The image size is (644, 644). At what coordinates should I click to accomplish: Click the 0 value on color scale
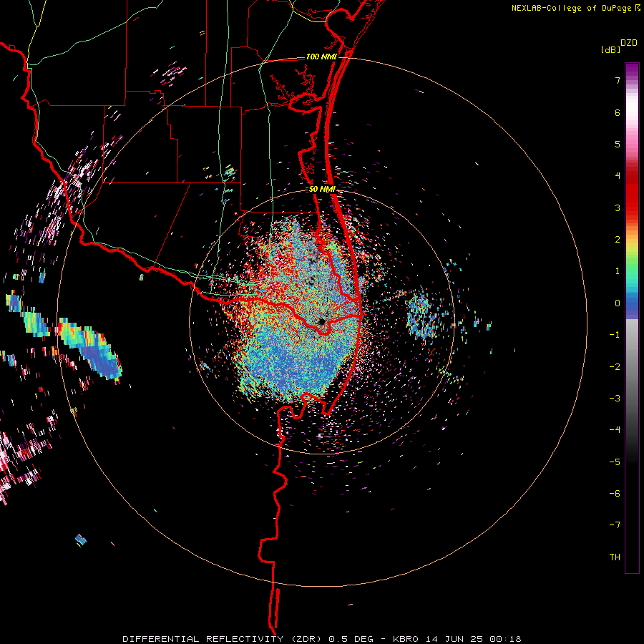(x=618, y=303)
